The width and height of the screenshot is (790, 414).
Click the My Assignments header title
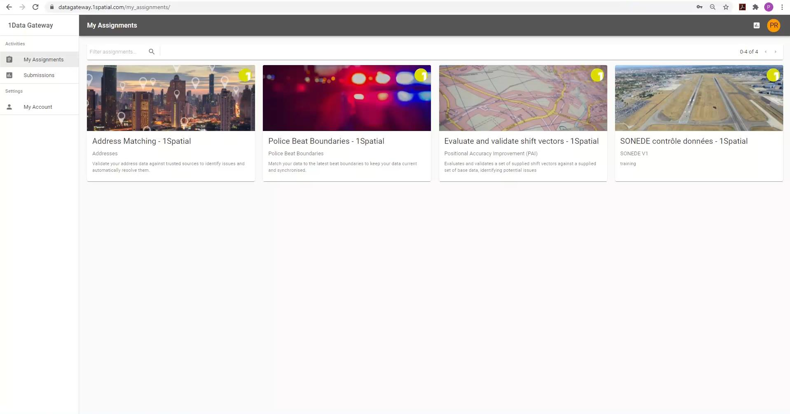pos(112,25)
